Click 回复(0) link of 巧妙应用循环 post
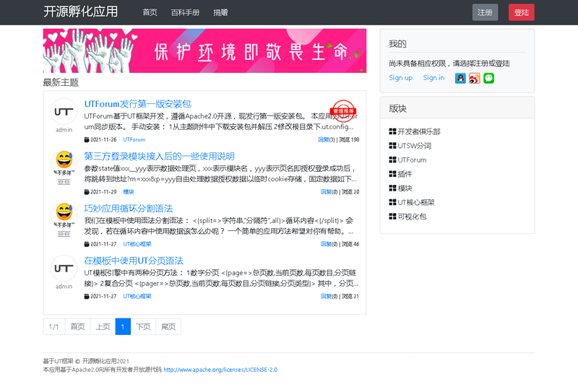Viewport: 578px width, 392px height. tap(329, 244)
